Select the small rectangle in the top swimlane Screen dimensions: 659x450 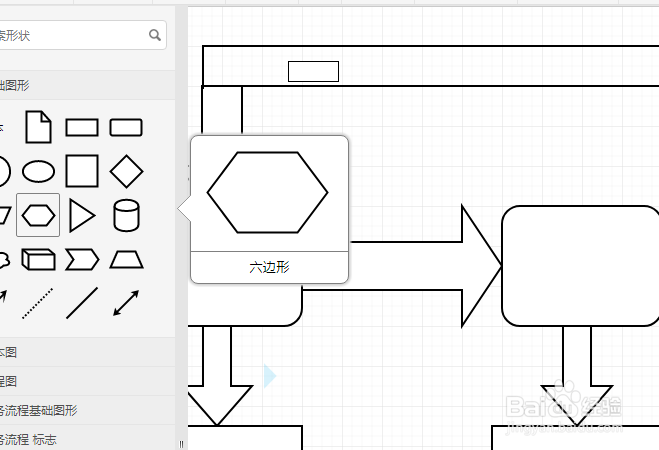tap(314, 71)
